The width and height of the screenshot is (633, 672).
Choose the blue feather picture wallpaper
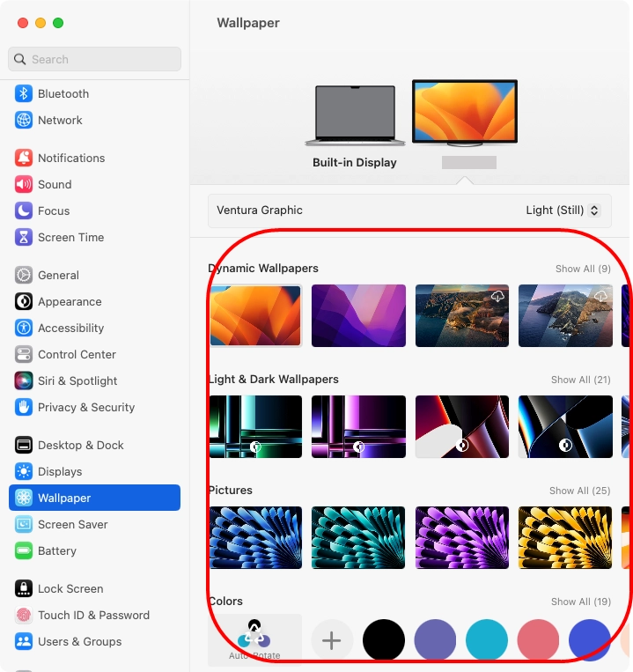255,537
